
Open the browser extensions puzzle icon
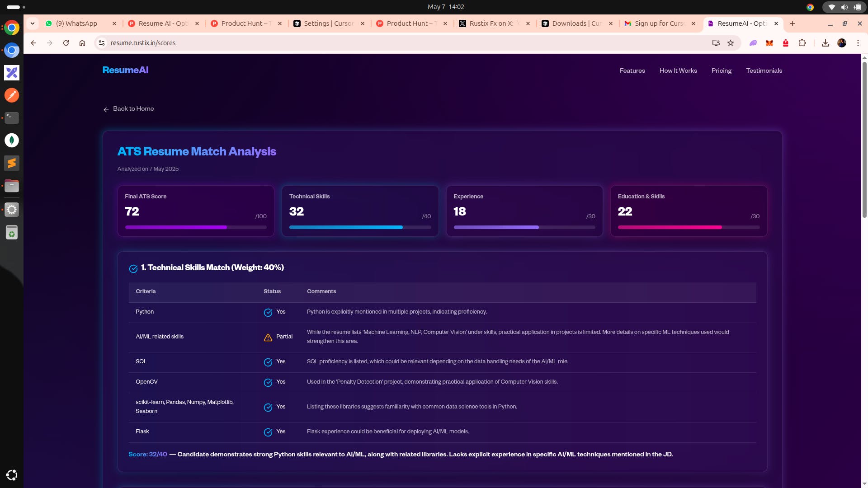pyautogui.click(x=802, y=43)
